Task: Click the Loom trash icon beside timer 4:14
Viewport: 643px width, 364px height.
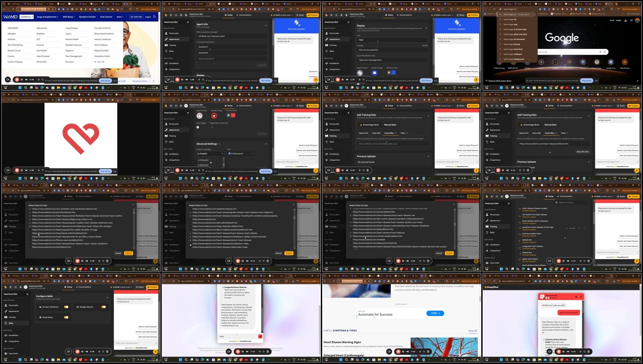Action: click(528, 170)
